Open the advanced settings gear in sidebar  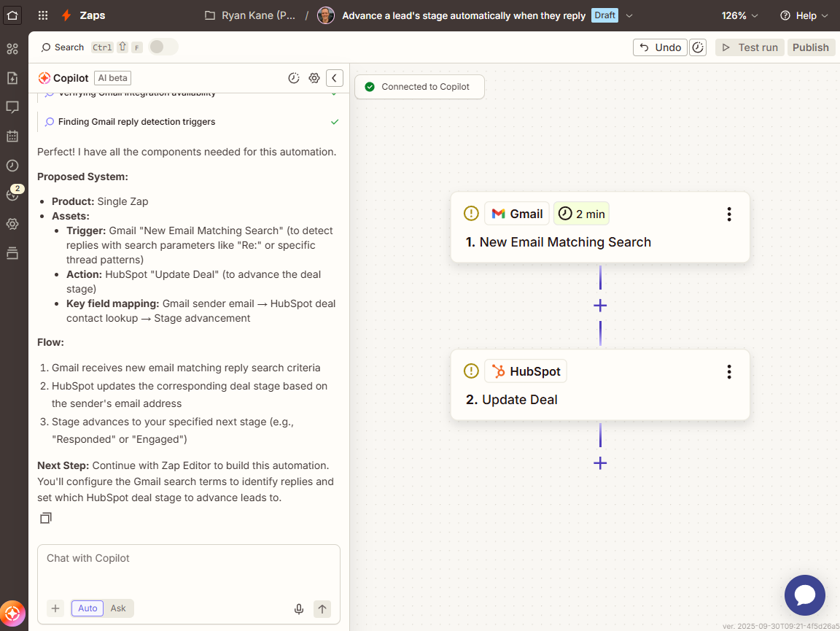[x=12, y=224]
